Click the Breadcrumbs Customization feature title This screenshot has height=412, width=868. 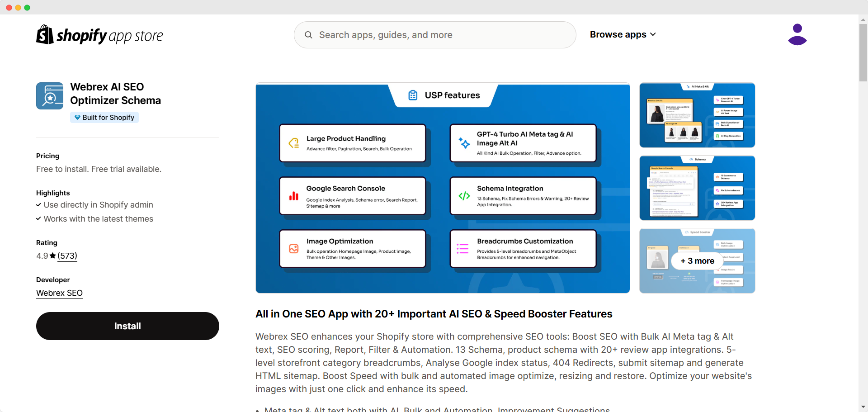[x=525, y=242]
